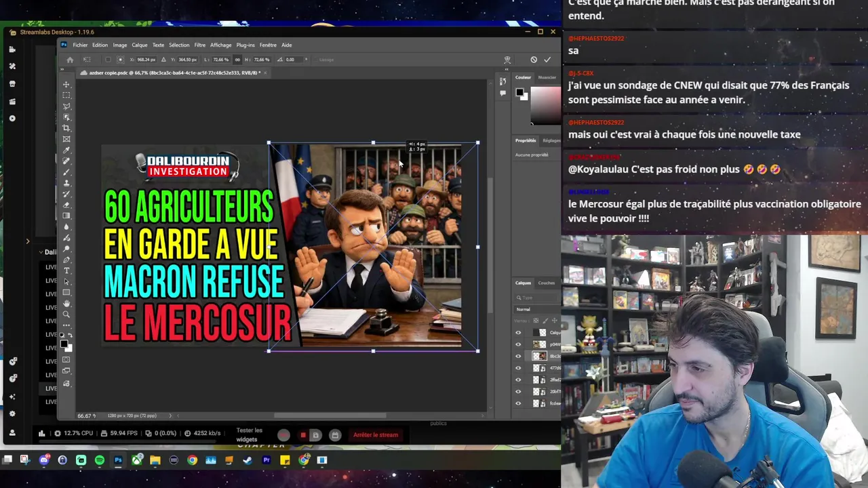This screenshot has height=488, width=868.
Task: Select the Gradient tool
Action: (x=66, y=216)
